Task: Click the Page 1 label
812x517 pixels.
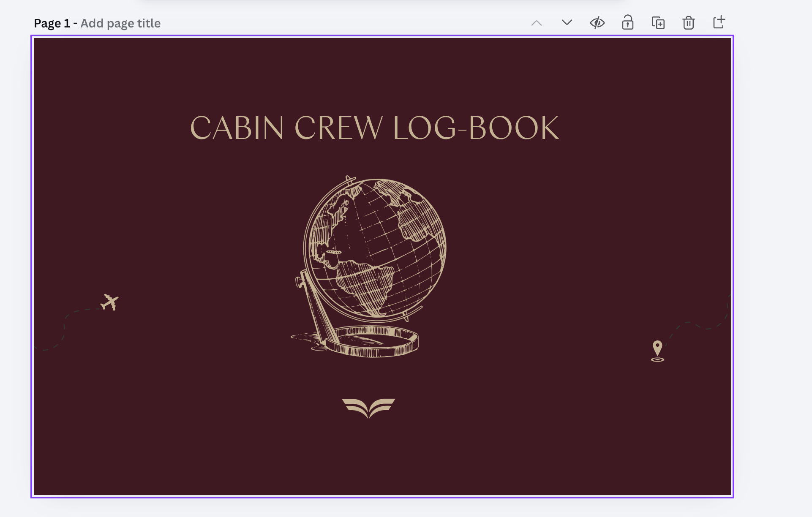Action: coord(52,23)
